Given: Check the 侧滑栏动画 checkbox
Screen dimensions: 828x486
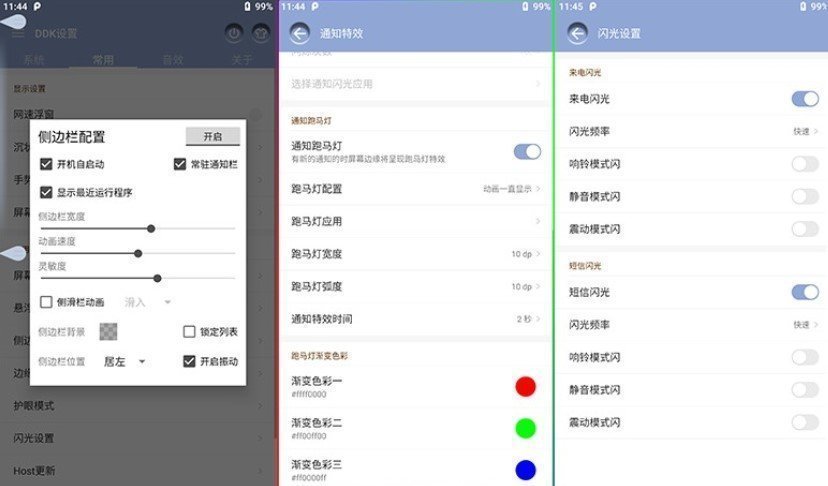Looking at the screenshot, I should 46,302.
